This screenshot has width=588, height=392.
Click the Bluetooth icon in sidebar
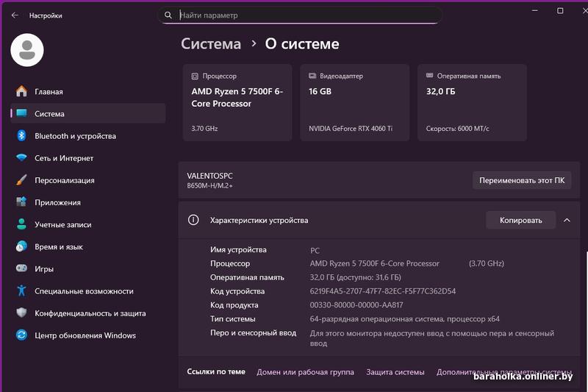(x=21, y=135)
